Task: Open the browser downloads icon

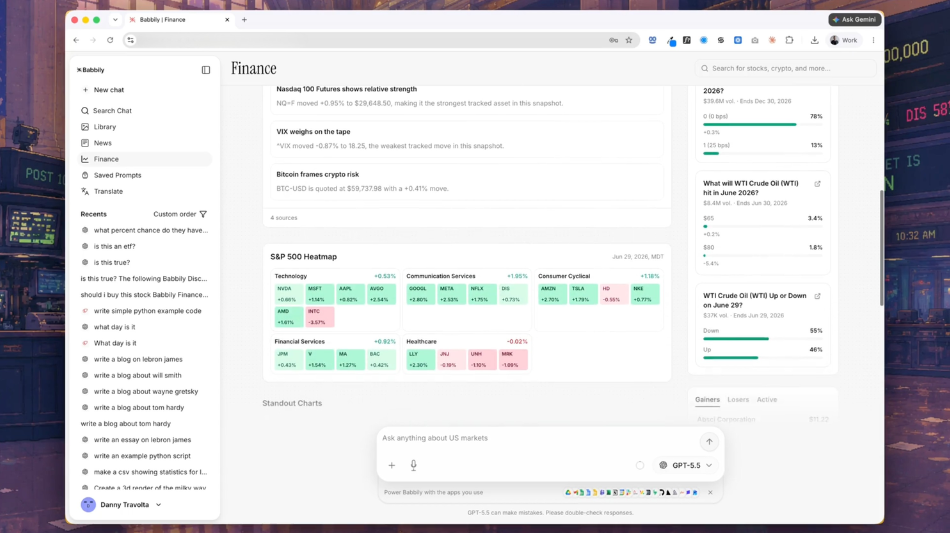Action: coord(814,40)
